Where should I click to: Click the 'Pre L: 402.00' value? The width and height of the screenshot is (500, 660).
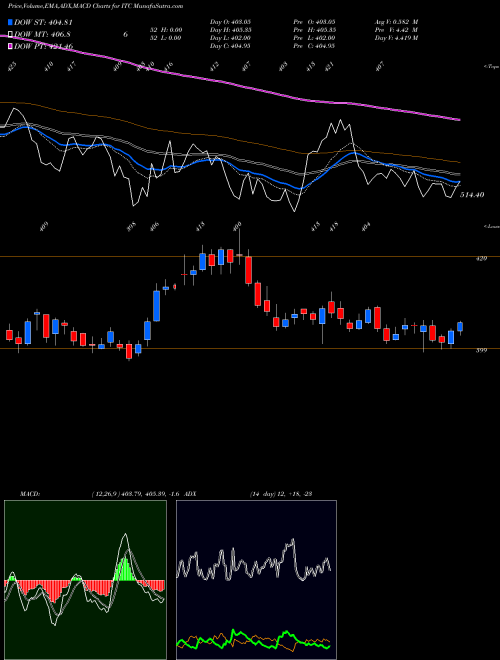pos(314,38)
